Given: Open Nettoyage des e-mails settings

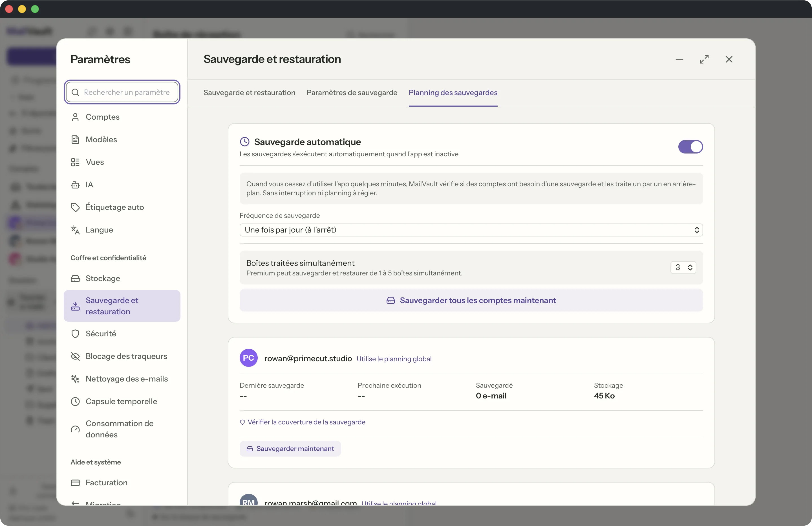Looking at the screenshot, I should coord(122,379).
